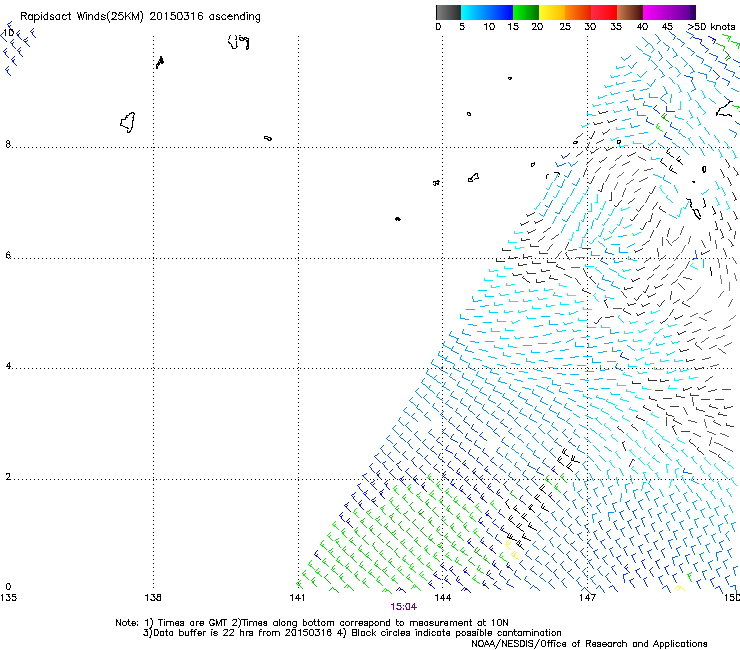This screenshot has height=650, width=740.
Task: Click the '2' latitude axis label
Action: pyautogui.click(x=8, y=476)
